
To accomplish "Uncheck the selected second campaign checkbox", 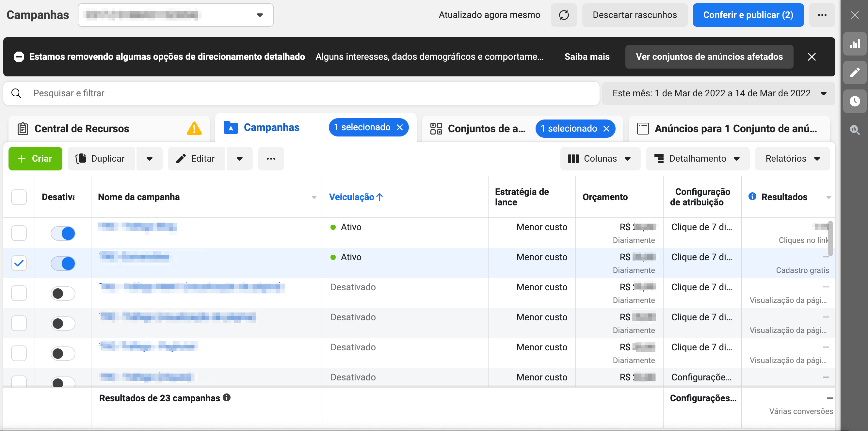I will [x=19, y=263].
